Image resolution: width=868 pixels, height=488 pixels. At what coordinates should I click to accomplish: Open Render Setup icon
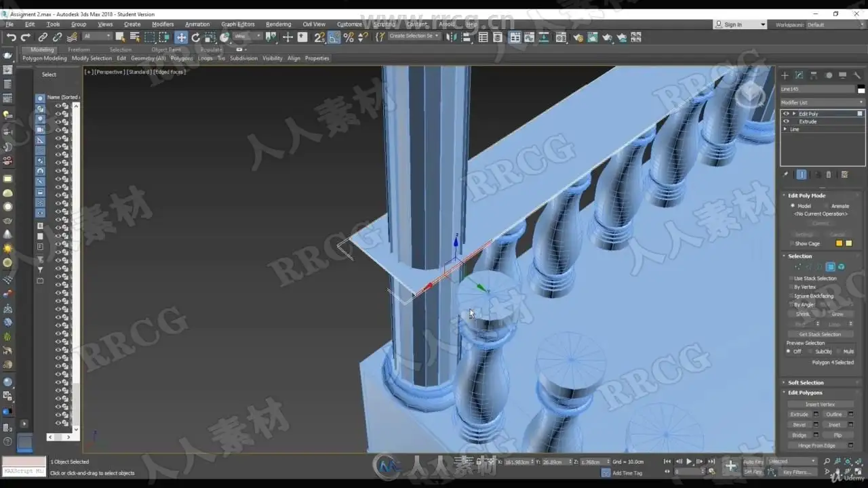coord(578,37)
